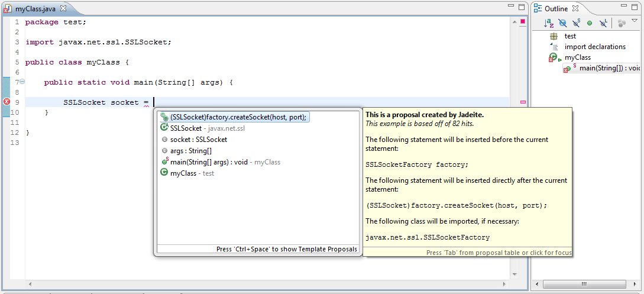Click Hide Local Types icon in Outline
644x294 pixels.
click(603, 24)
